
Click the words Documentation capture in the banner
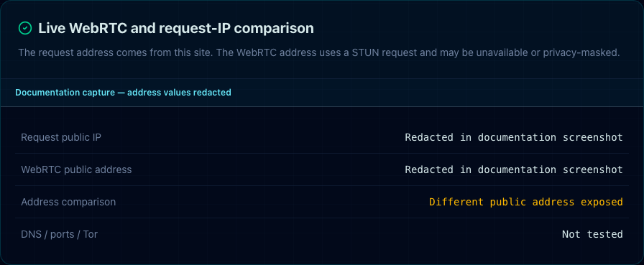click(x=65, y=93)
